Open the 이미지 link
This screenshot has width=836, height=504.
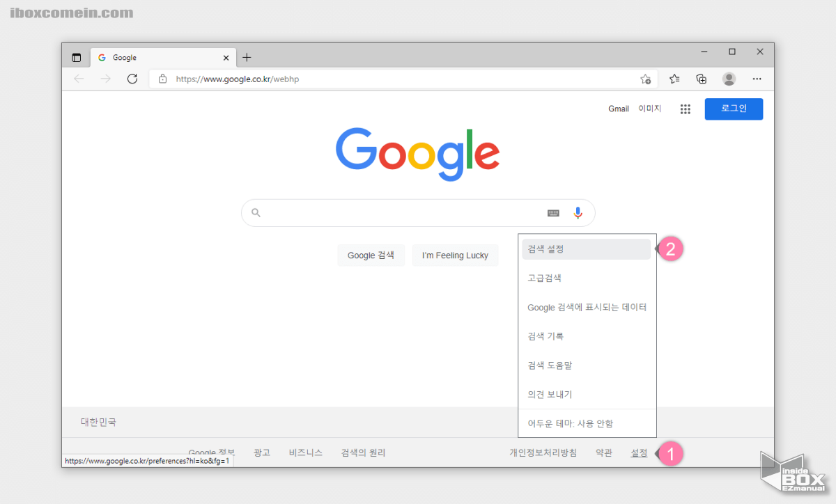(650, 109)
